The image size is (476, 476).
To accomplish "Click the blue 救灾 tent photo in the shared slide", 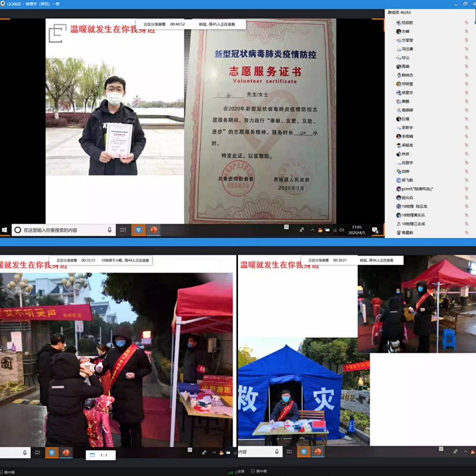I will [x=304, y=391].
